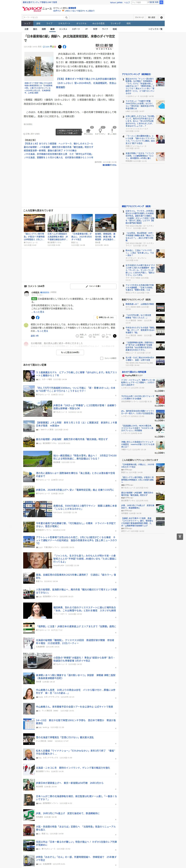Open the Yahoo! JAPAN News logo
186x868 pixels.
tap(37, 9)
